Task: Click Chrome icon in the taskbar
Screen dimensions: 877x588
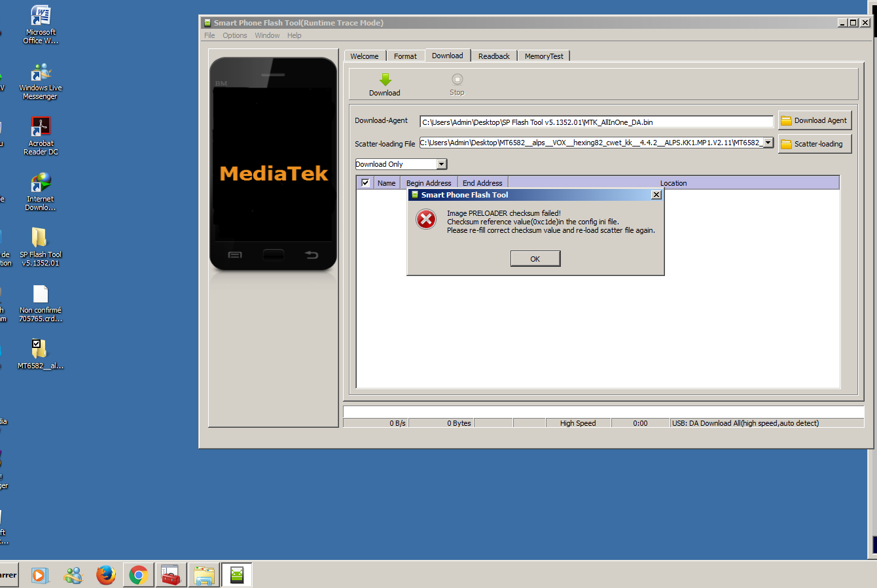Action: tap(138, 575)
